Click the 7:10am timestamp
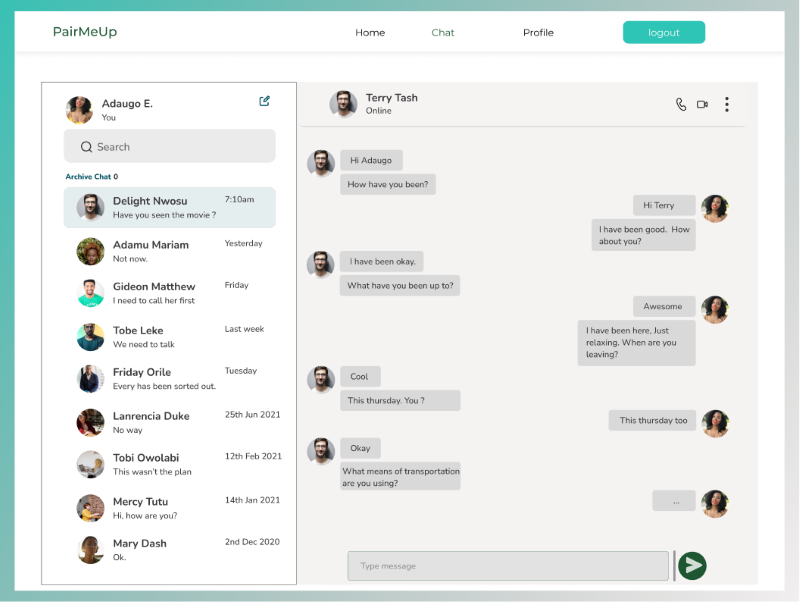The width and height of the screenshot is (800, 602). (239, 199)
